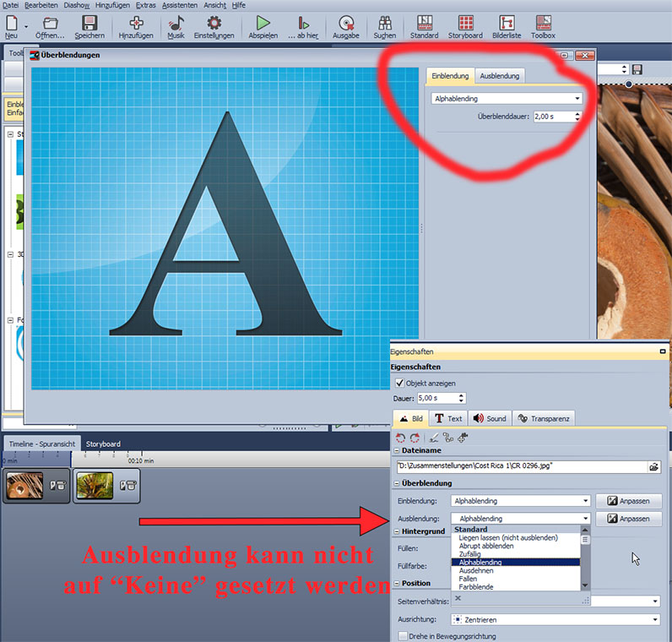The image size is (672, 642).
Task: Click the Speichern save icon
Action: pyautogui.click(x=89, y=24)
